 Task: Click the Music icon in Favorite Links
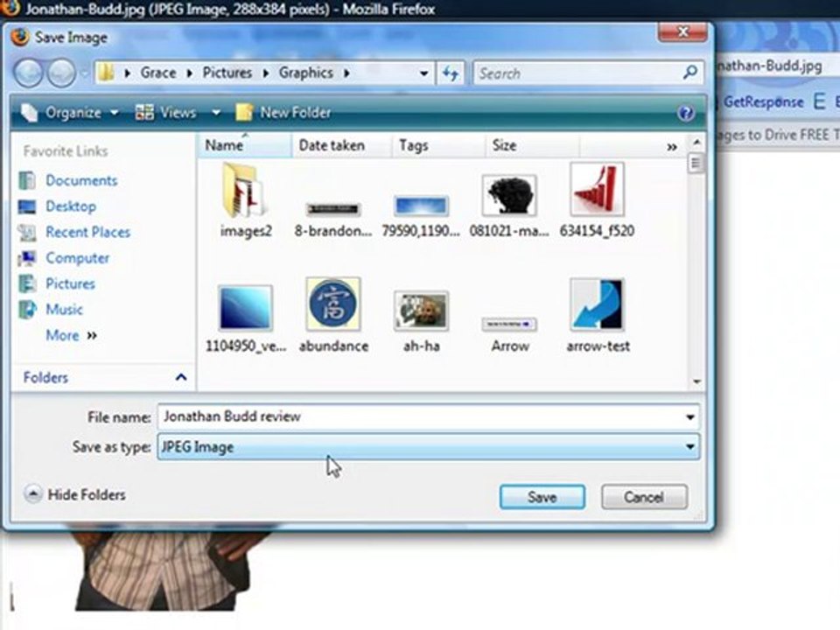27,309
